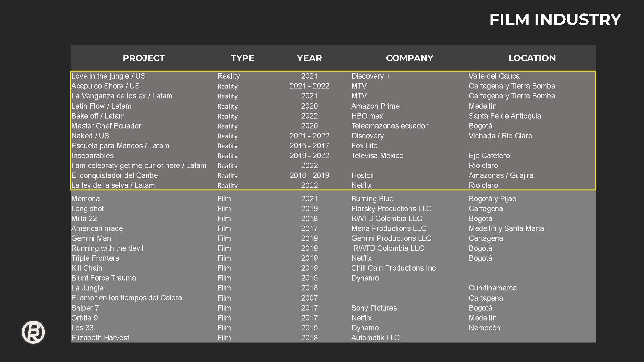The height and width of the screenshot is (362, 644).
Task: Click 'Flarsky Productions LLC' company
Action: (391, 209)
